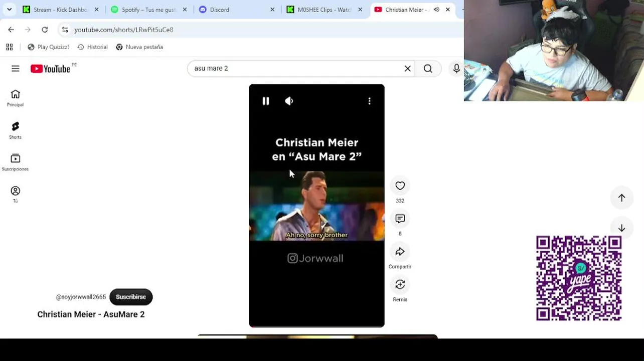The height and width of the screenshot is (361, 644).
Task: Click the Short's video frame
Action: click(316, 206)
